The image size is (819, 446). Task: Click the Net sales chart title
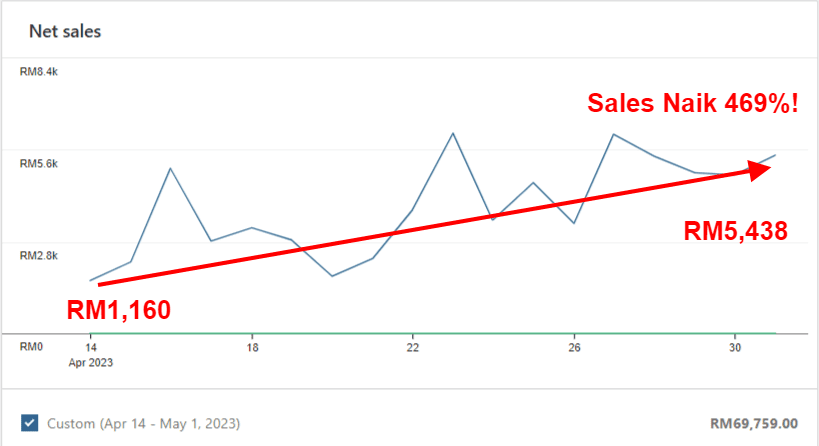pyautogui.click(x=64, y=31)
